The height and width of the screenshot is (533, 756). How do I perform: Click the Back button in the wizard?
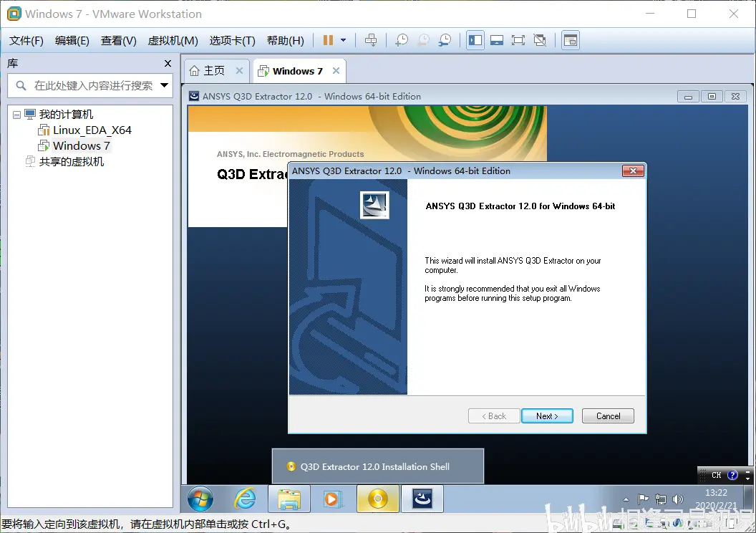494,416
